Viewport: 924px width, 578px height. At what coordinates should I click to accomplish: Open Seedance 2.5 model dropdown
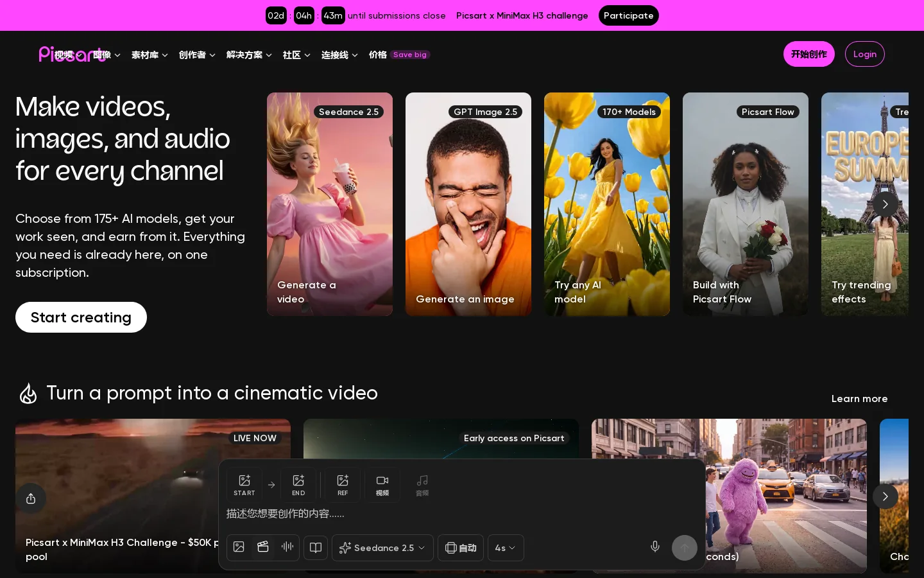tap(382, 548)
